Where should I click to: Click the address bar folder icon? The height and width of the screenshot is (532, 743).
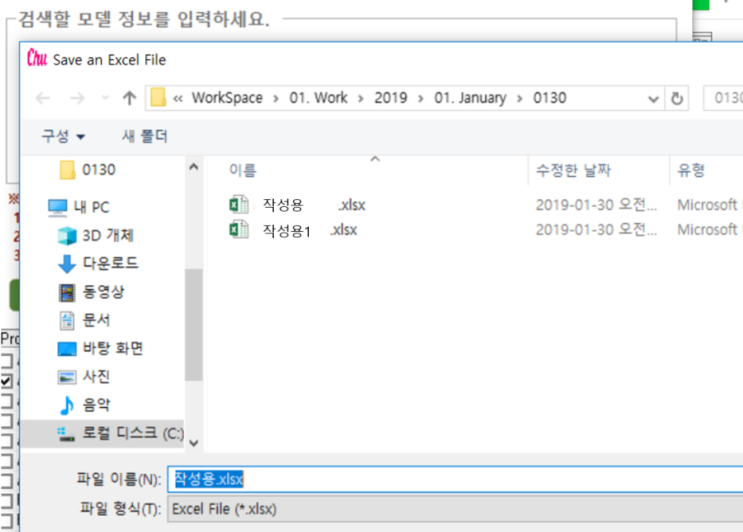point(158,98)
